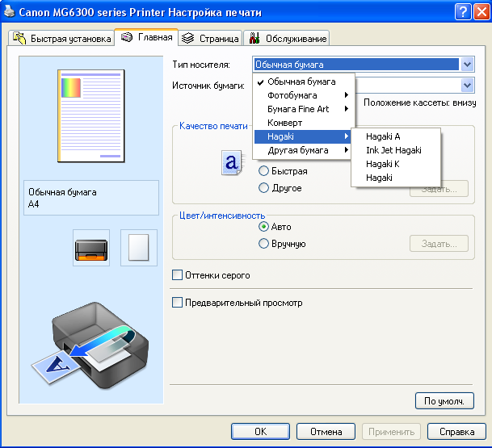The image size is (492, 448).
Task: Select plain Hagaki at the submenu bottom
Action: pyautogui.click(x=396, y=178)
